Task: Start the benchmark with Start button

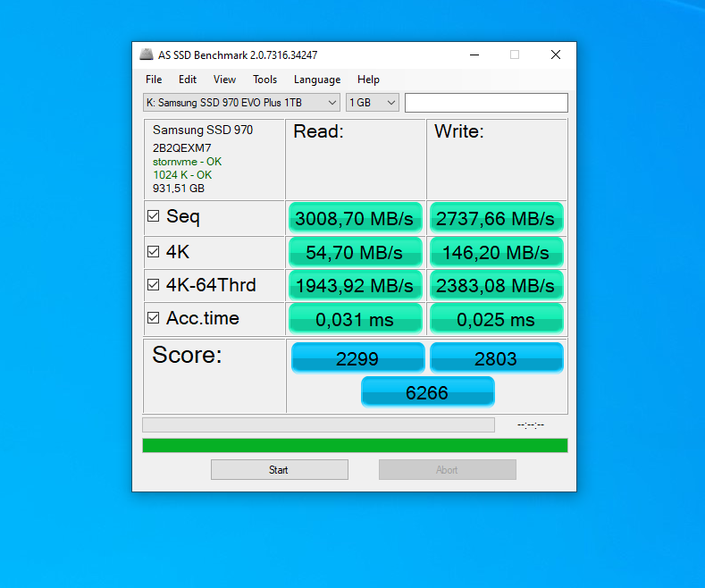Action: coord(279,470)
